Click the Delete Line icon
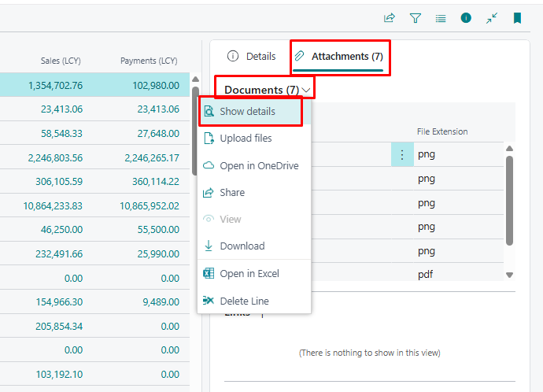This screenshot has width=543, height=392. click(209, 301)
